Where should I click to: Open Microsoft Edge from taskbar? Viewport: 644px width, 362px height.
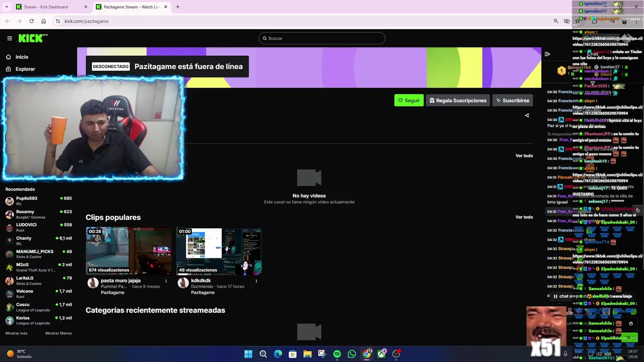click(278, 354)
